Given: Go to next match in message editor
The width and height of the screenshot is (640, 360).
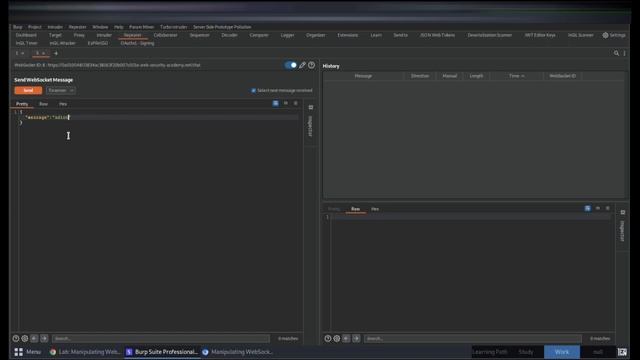Looking at the screenshot, I should [44, 338].
